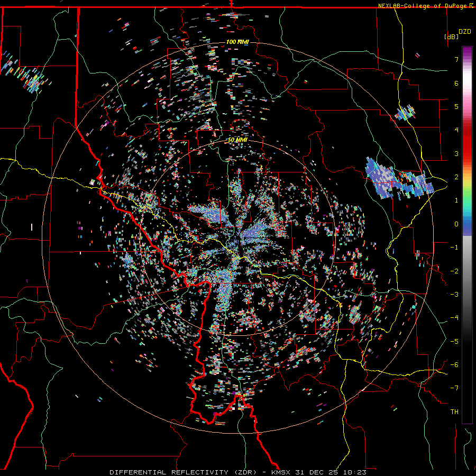Click the -5 value on the color scale
Screen dimensions: 476x476
pos(454,341)
